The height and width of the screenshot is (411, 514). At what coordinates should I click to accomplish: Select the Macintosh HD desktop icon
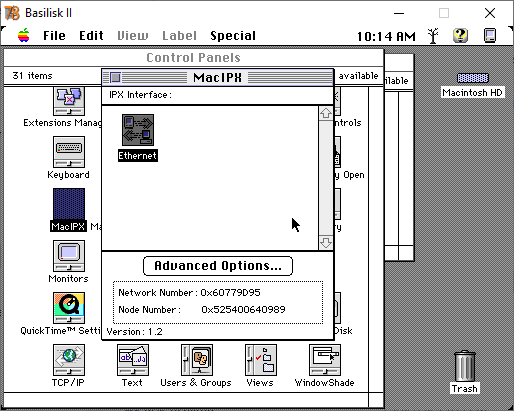[x=473, y=78]
